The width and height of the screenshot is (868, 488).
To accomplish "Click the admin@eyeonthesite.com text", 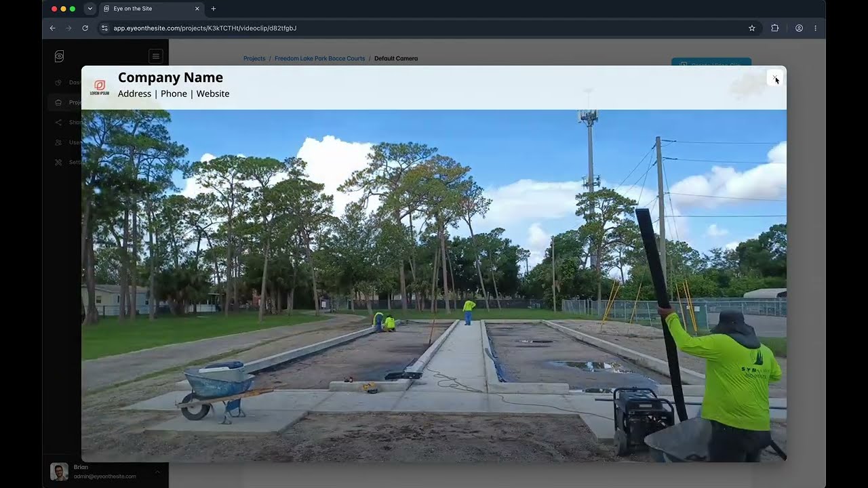I will [104, 476].
